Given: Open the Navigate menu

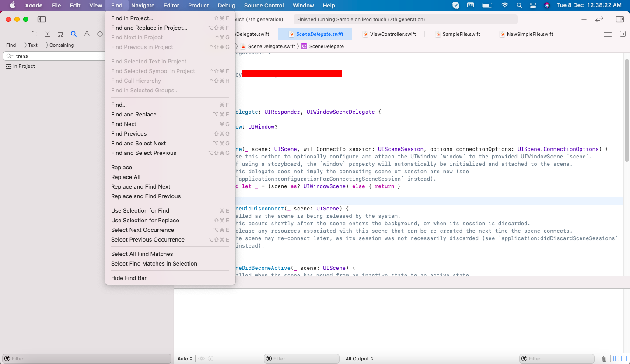Looking at the screenshot, I should pyautogui.click(x=143, y=5).
